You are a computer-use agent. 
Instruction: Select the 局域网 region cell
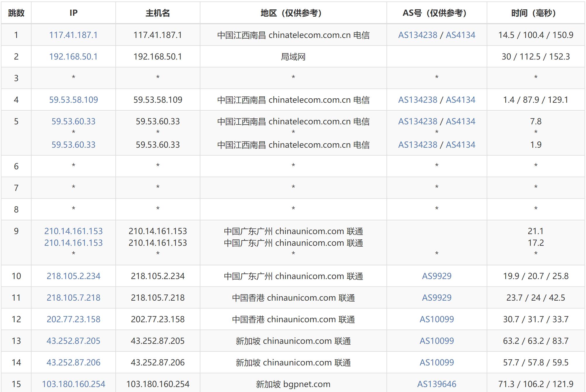(293, 57)
